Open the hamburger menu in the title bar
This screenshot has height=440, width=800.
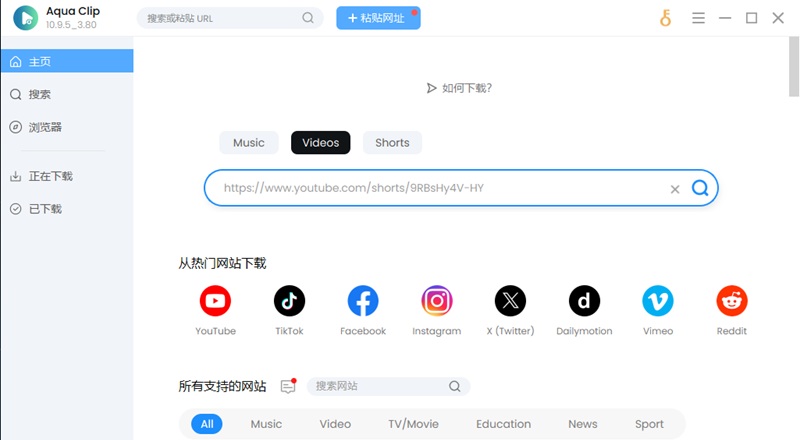[x=698, y=18]
